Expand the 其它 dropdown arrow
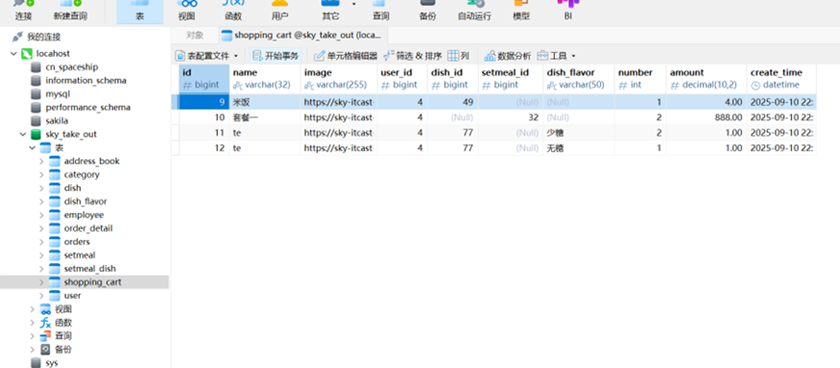The width and height of the screenshot is (840, 368). (354, 4)
